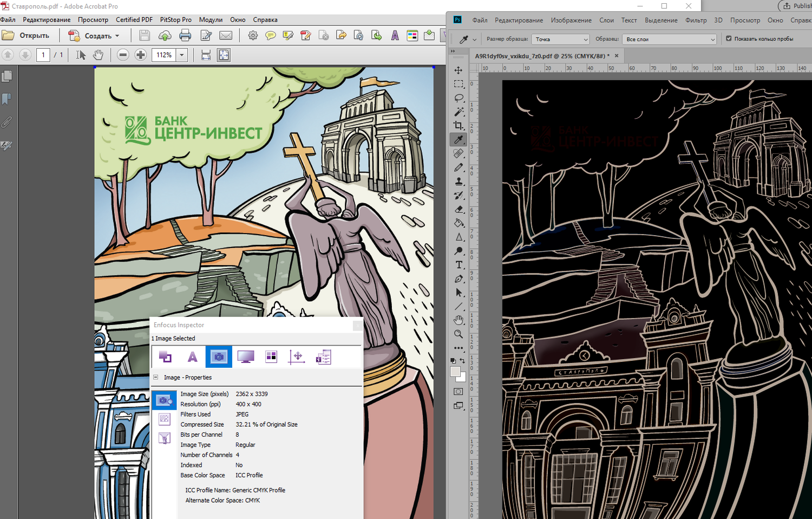Viewport: 812px width, 519px height.
Task: Close the Photoshop document tab
Action: (617, 56)
